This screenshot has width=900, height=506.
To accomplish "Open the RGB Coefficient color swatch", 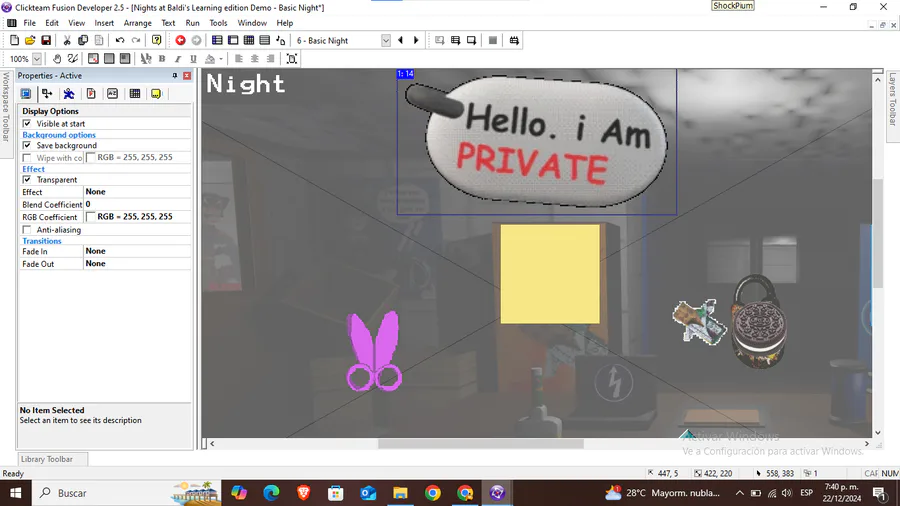I will pyautogui.click(x=90, y=216).
